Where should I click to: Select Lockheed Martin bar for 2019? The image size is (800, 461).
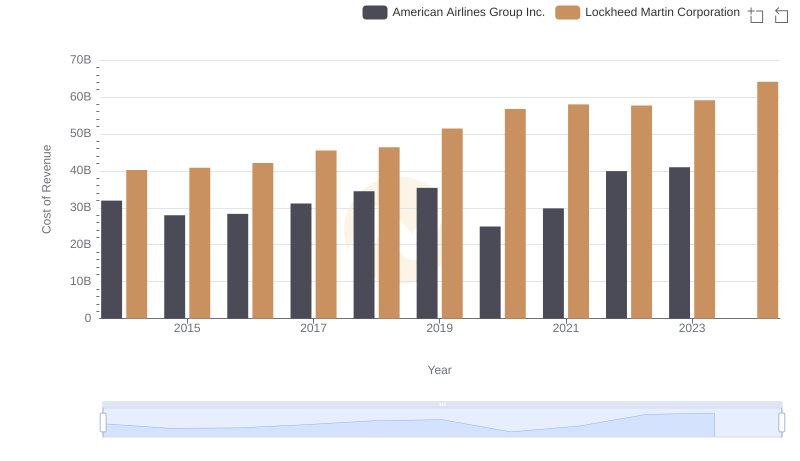452,223
